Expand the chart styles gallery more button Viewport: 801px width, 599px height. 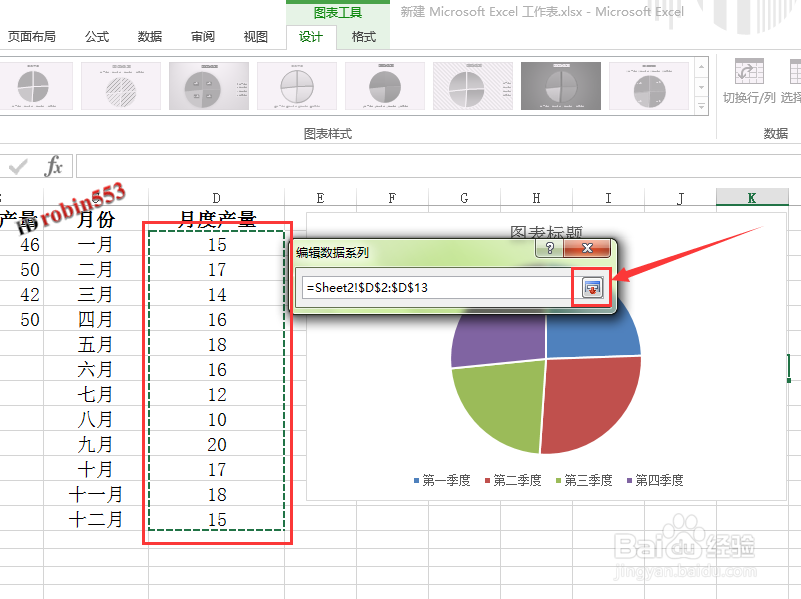click(x=701, y=106)
